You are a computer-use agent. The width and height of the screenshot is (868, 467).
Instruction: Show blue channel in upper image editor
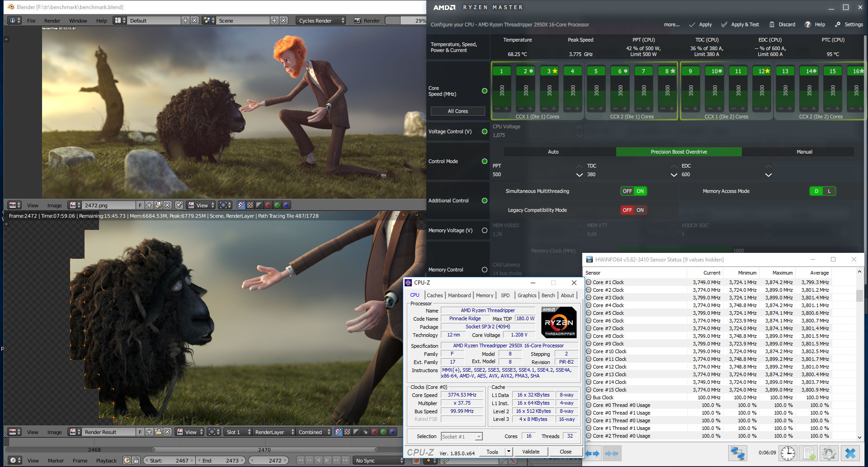(286, 205)
